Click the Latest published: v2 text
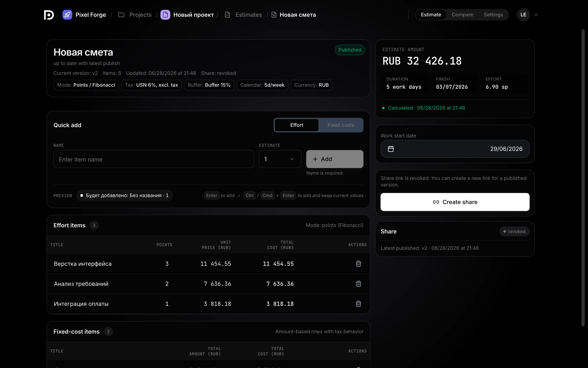Screen dimensions: 588x368 tap(430, 248)
